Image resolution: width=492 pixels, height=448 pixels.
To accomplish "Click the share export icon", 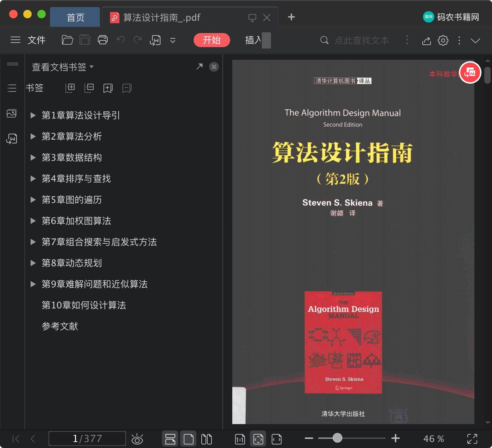I will 427,41.
